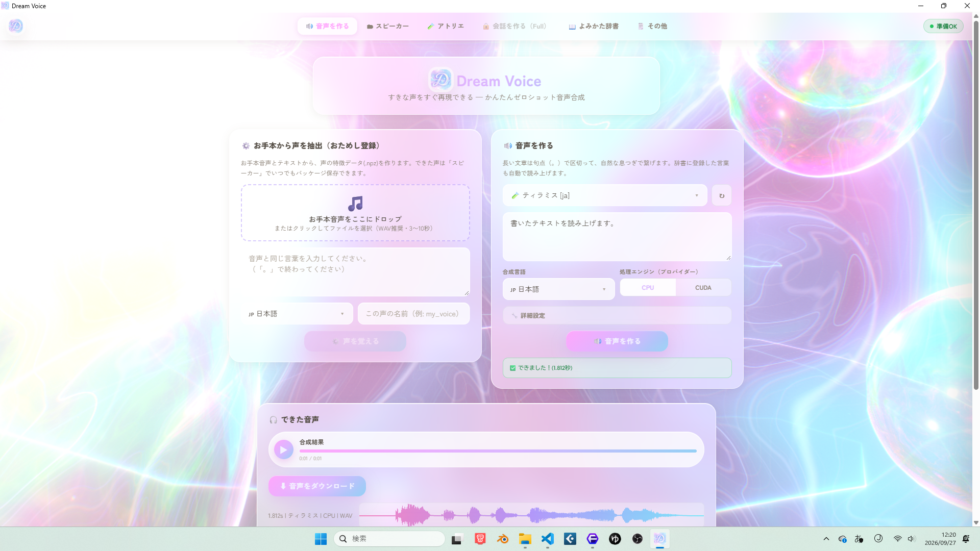This screenshot has width=980, height=551.
Task: Click the IME あ input indicator
Action: pos(860,539)
